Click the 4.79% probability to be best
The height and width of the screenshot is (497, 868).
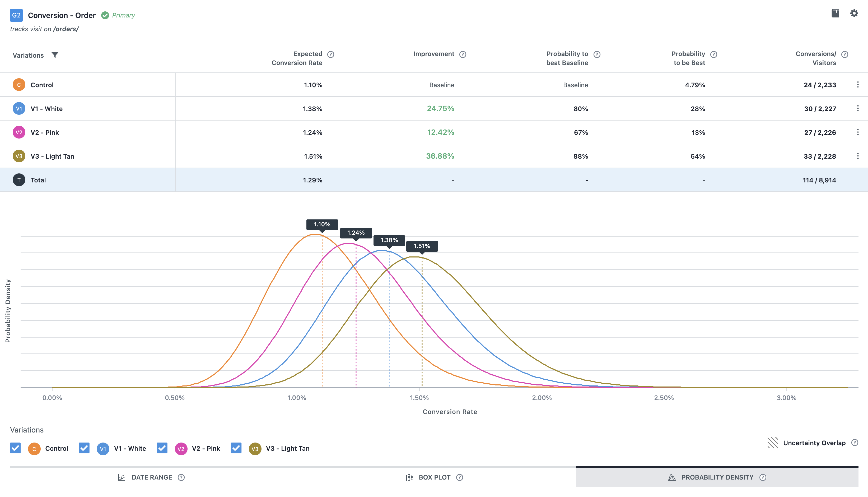click(695, 85)
